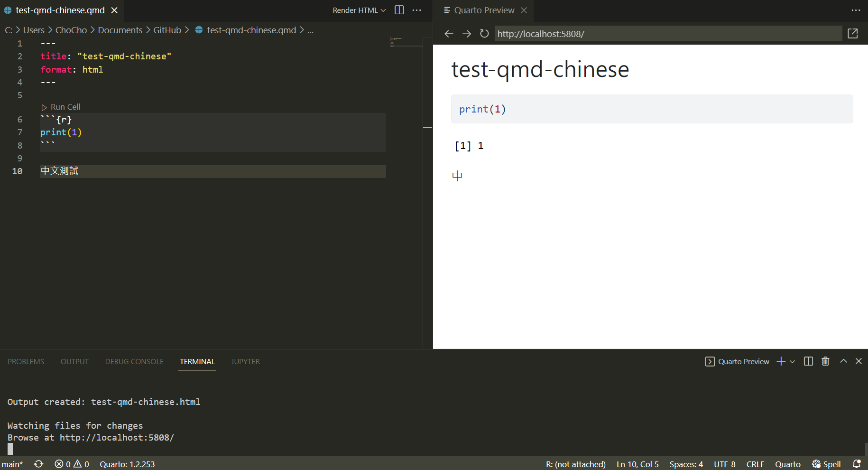
Task: Open the terminal launch profile dropdown
Action: coord(792,362)
